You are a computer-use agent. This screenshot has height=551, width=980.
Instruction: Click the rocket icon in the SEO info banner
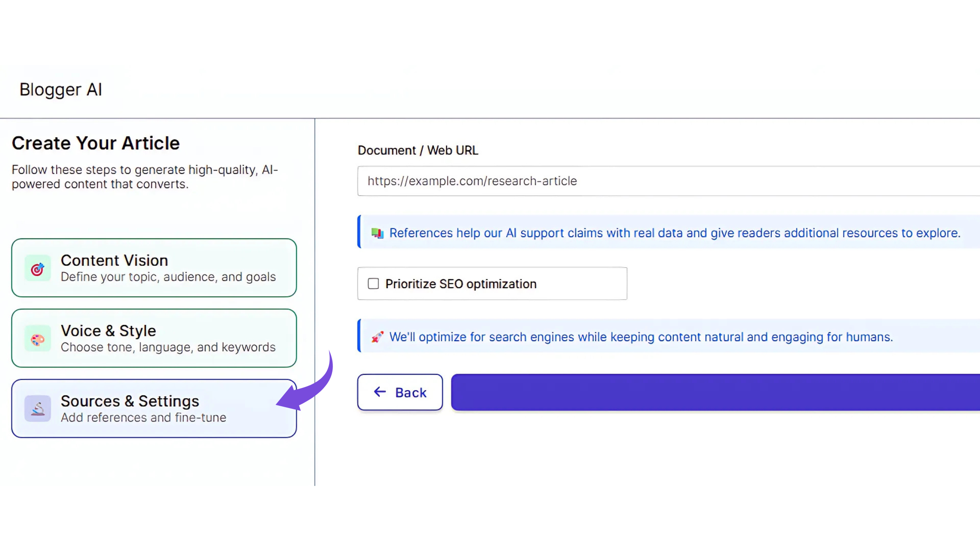pyautogui.click(x=377, y=337)
